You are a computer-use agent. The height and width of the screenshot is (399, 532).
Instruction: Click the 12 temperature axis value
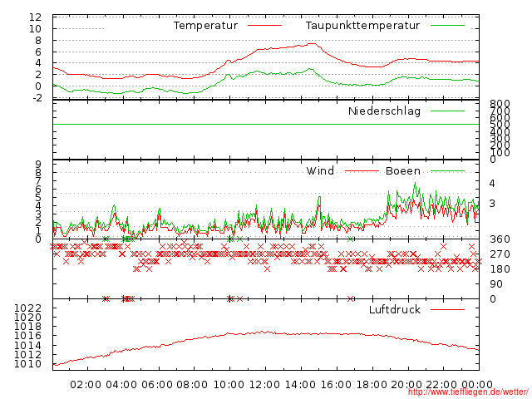[x=35, y=17]
